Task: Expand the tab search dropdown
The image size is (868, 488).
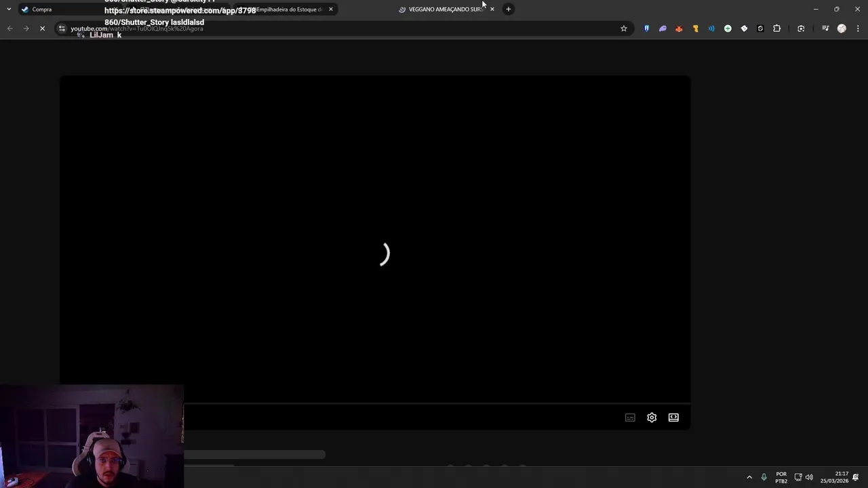Action: (9, 9)
